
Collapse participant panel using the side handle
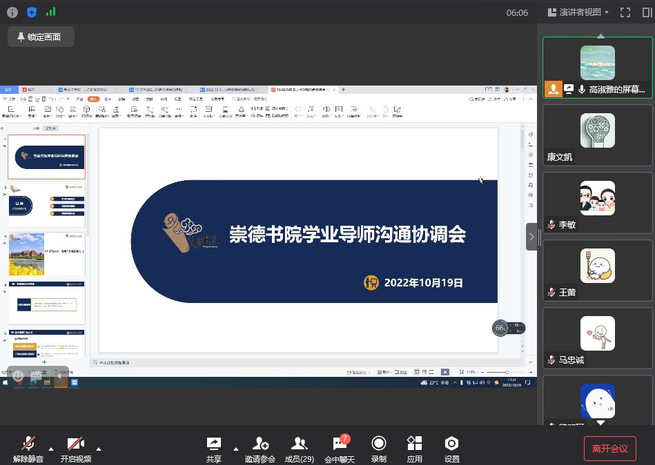point(532,236)
